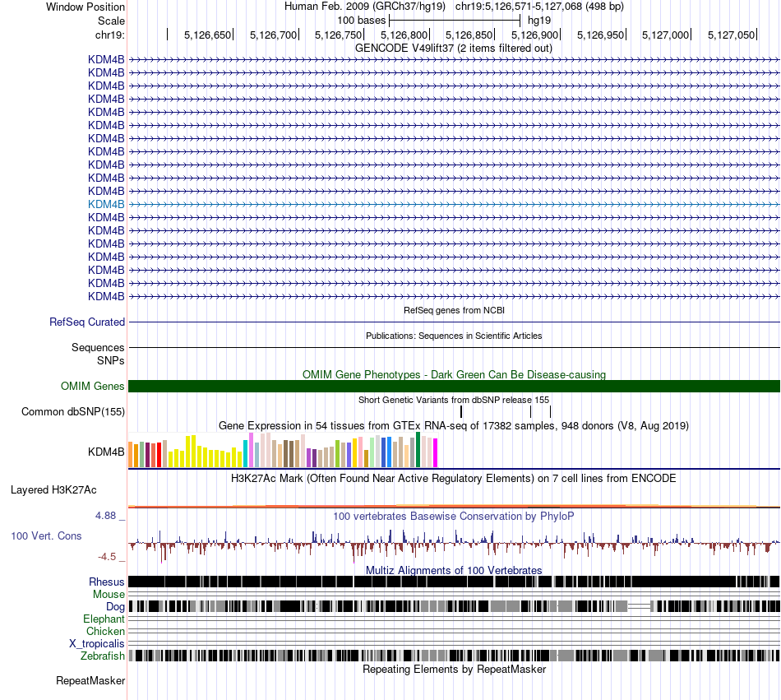The width and height of the screenshot is (781, 700).
Task: Open the GENCODE V49lift37 track title
Action: pyautogui.click(x=454, y=49)
